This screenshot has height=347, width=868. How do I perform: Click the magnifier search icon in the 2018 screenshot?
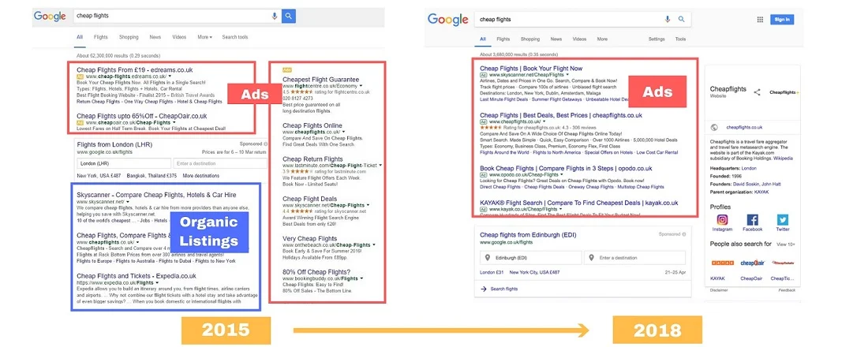pyautogui.click(x=681, y=20)
